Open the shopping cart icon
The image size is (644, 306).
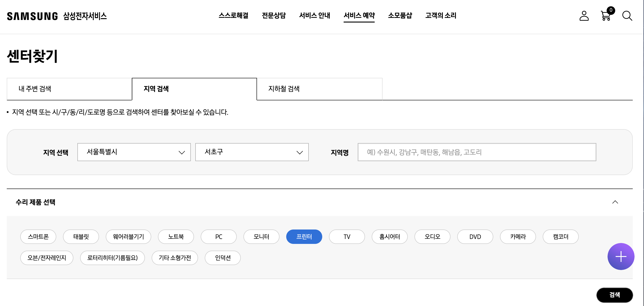(606, 16)
